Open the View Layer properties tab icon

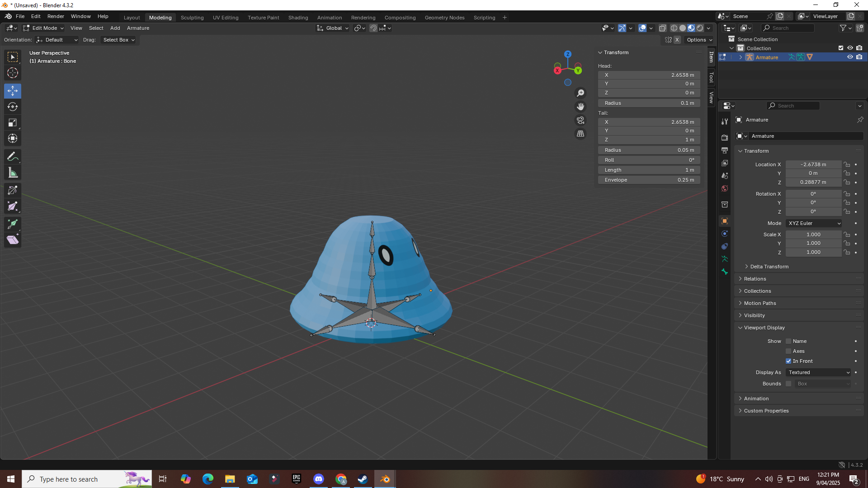pyautogui.click(x=725, y=163)
